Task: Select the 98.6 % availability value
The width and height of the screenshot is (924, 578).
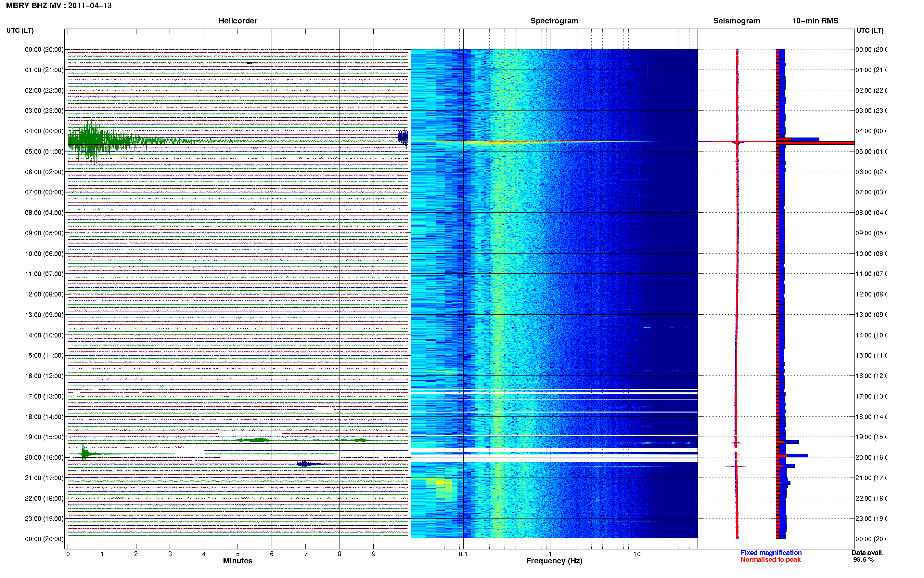Action: [x=863, y=560]
